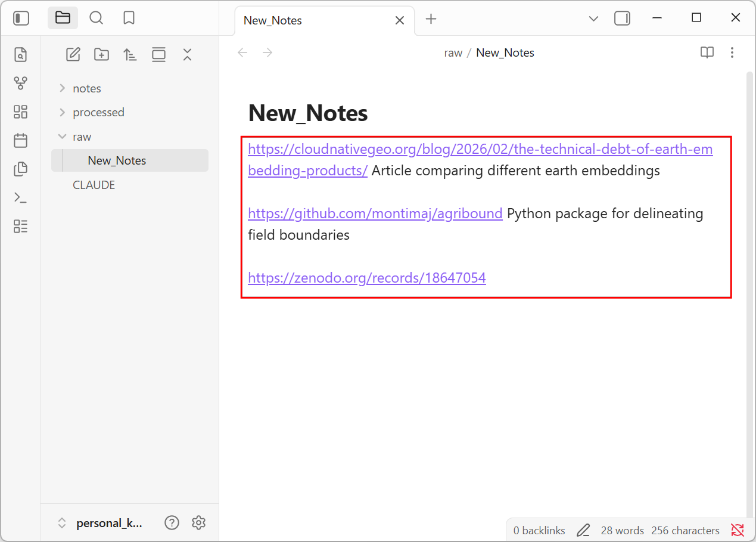
Task: Open the quick switcher icon in ribbon
Action: pos(21,55)
